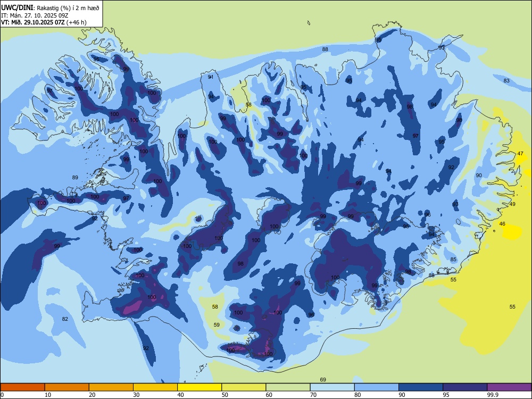Click the purple above-99.9 legend swatch
Image resolution: width=532 pixels, height=399 pixels.
[x=509, y=387]
